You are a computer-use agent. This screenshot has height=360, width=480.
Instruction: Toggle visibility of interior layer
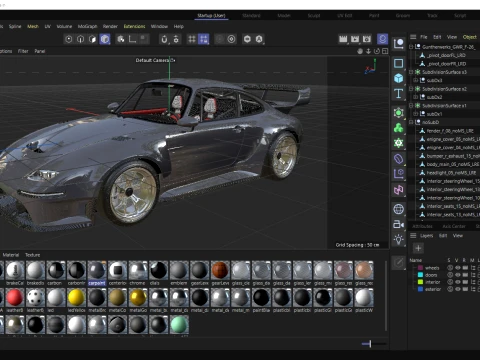[458, 282]
